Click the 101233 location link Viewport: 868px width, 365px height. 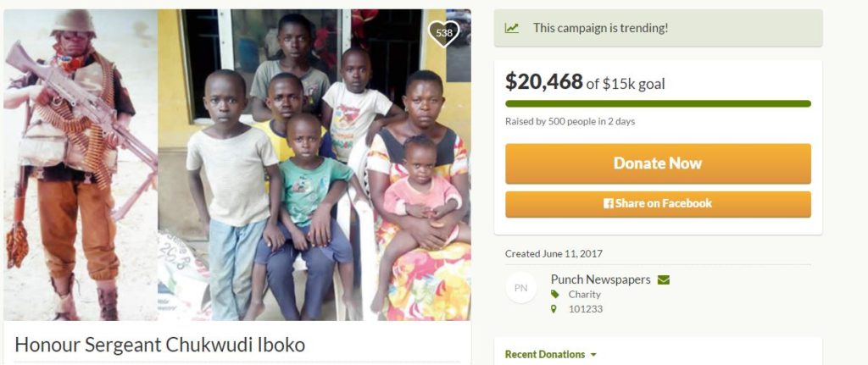point(585,309)
